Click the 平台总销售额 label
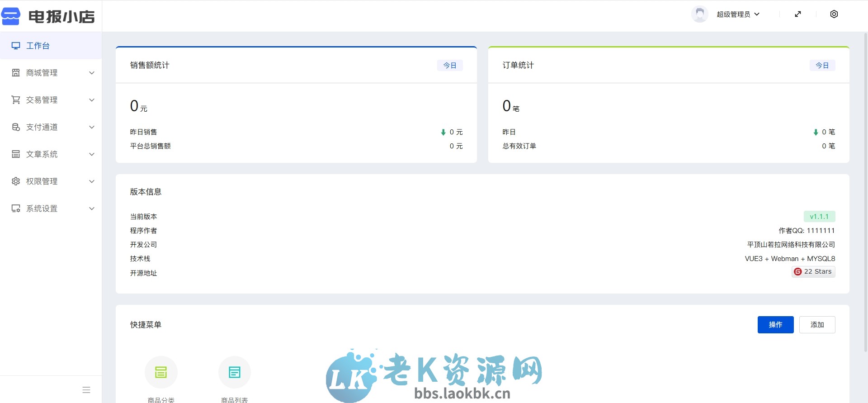The width and height of the screenshot is (868, 403). (x=151, y=146)
